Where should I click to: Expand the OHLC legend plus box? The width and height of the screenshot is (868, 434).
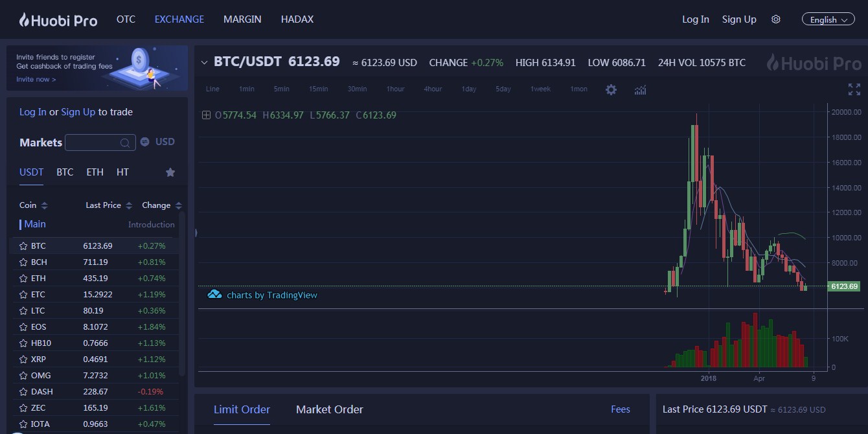[206, 115]
